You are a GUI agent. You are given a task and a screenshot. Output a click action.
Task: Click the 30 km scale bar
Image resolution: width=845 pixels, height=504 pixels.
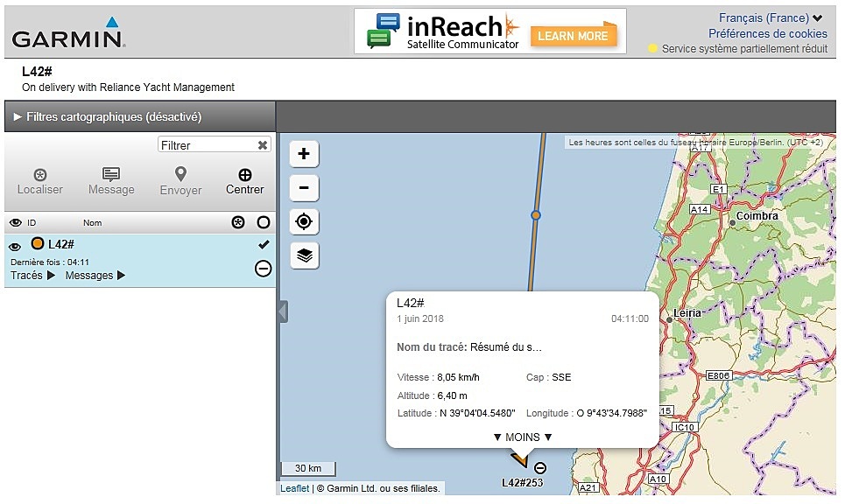click(308, 468)
